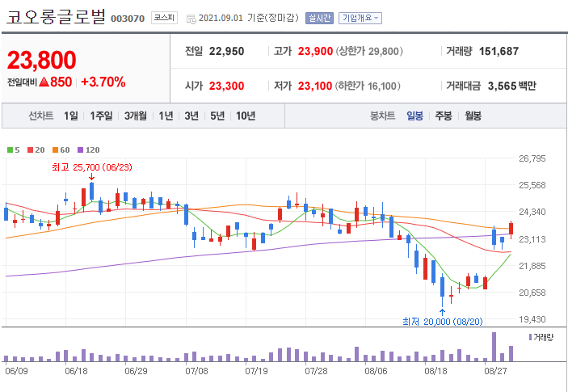Image resolution: width=568 pixels, height=392 pixels.
Task: Click the red up-triangle change icon
Action: coord(44,82)
